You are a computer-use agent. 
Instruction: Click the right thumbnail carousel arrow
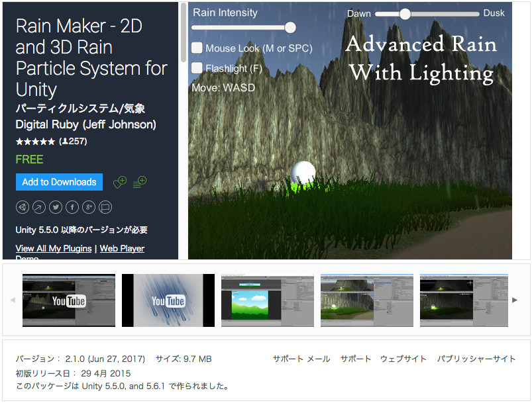click(515, 300)
